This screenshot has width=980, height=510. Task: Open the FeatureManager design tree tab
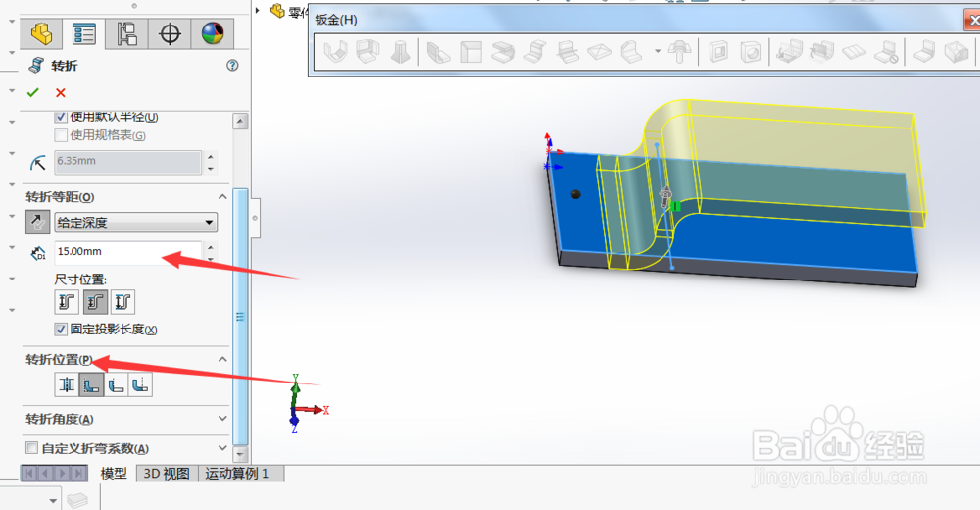click(41, 33)
